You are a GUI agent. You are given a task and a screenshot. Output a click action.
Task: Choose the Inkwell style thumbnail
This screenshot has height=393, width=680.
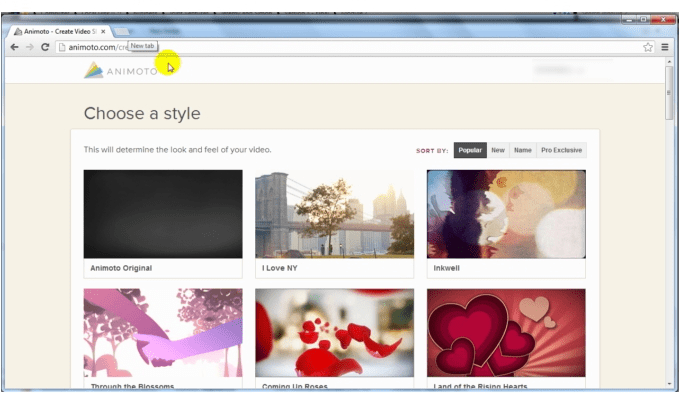click(x=506, y=214)
